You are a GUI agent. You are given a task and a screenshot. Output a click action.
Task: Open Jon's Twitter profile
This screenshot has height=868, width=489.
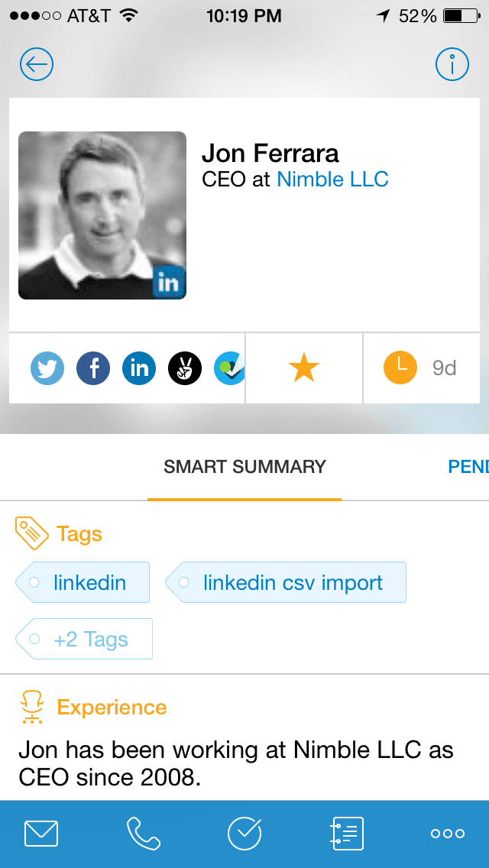coord(47,368)
